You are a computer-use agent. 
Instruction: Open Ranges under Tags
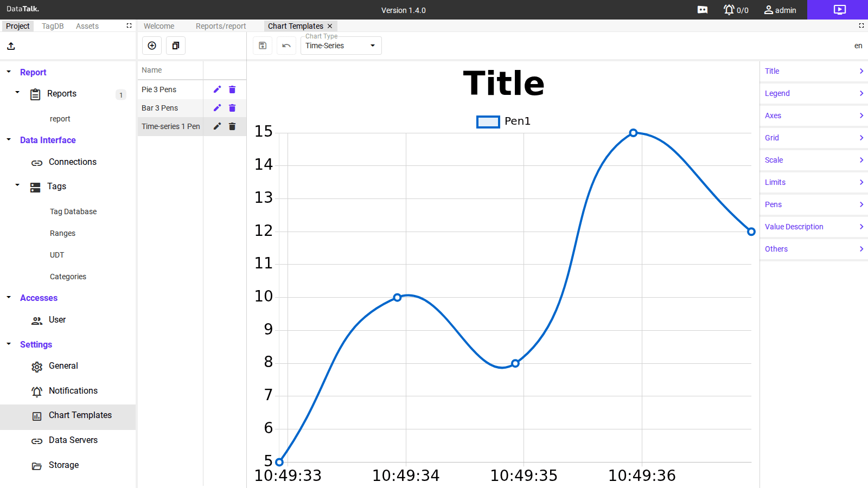click(62, 233)
